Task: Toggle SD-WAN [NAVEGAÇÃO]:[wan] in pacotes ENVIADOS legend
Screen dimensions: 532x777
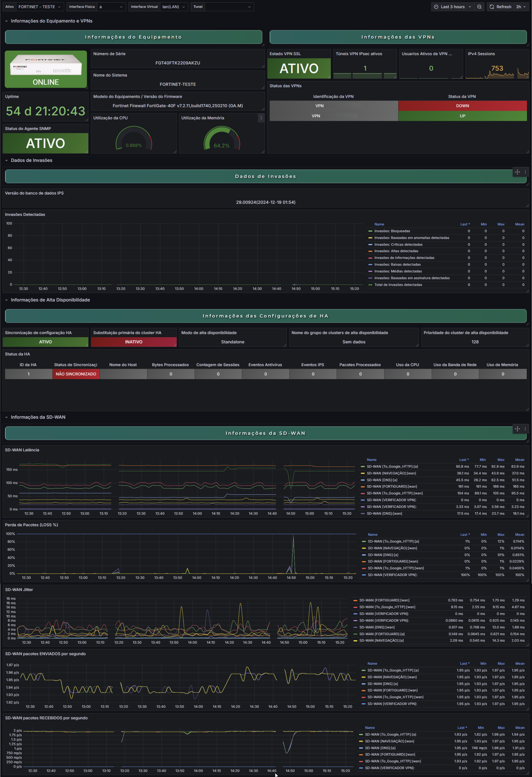Action: click(392, 677)
